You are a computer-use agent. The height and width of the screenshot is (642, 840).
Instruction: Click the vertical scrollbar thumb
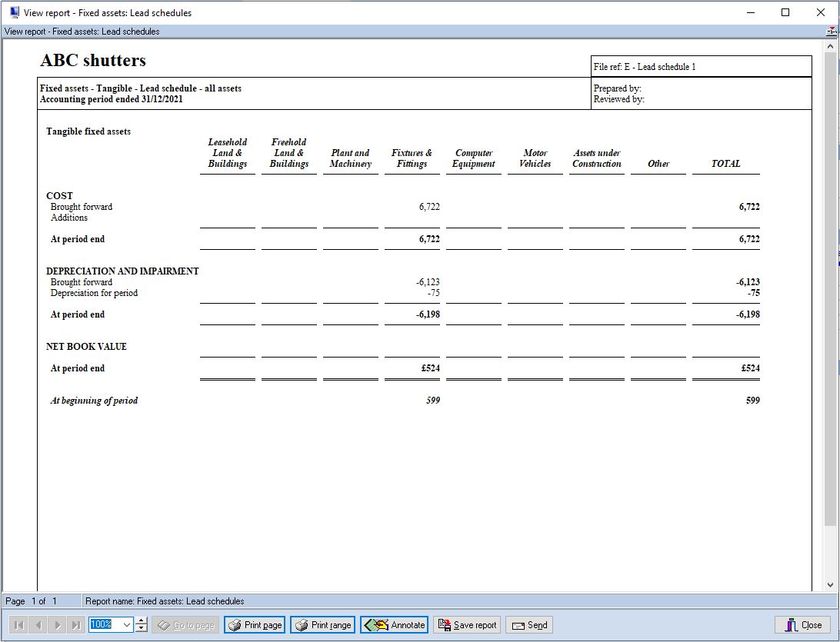pos(830,288)
